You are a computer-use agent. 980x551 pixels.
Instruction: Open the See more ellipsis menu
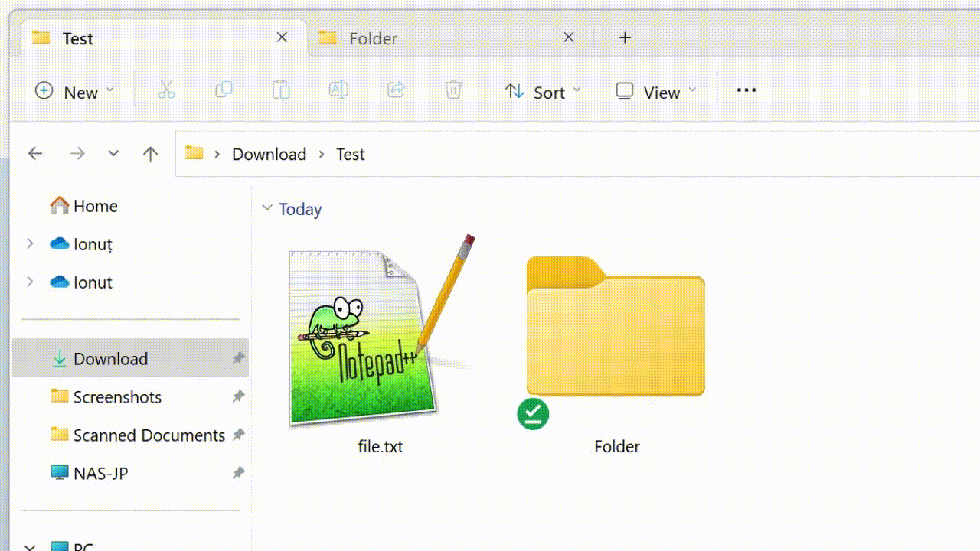[746, 90]
